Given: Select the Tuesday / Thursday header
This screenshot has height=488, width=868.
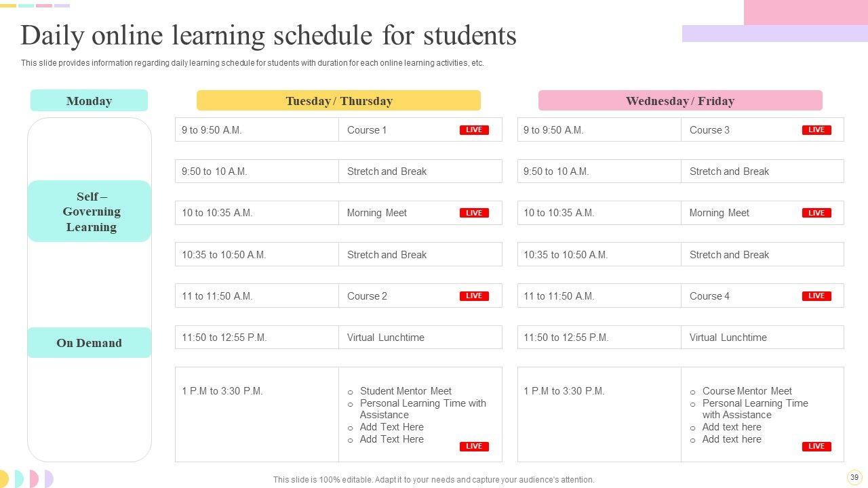Looking at the screenshot, I should click(338, 100).
